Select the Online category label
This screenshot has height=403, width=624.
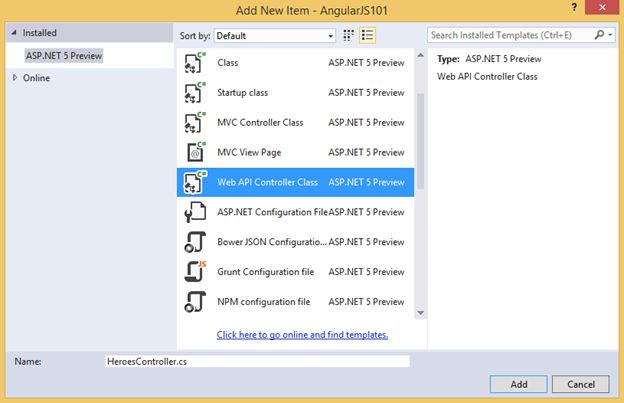click(x=36, y=78)
